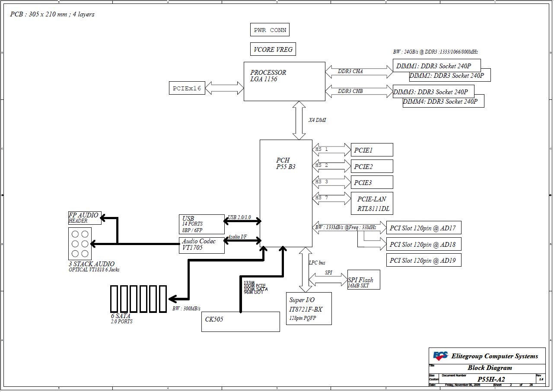
Task: Select the DIMM2 DDR3 Socket block
Action: (x=450, y=75)
